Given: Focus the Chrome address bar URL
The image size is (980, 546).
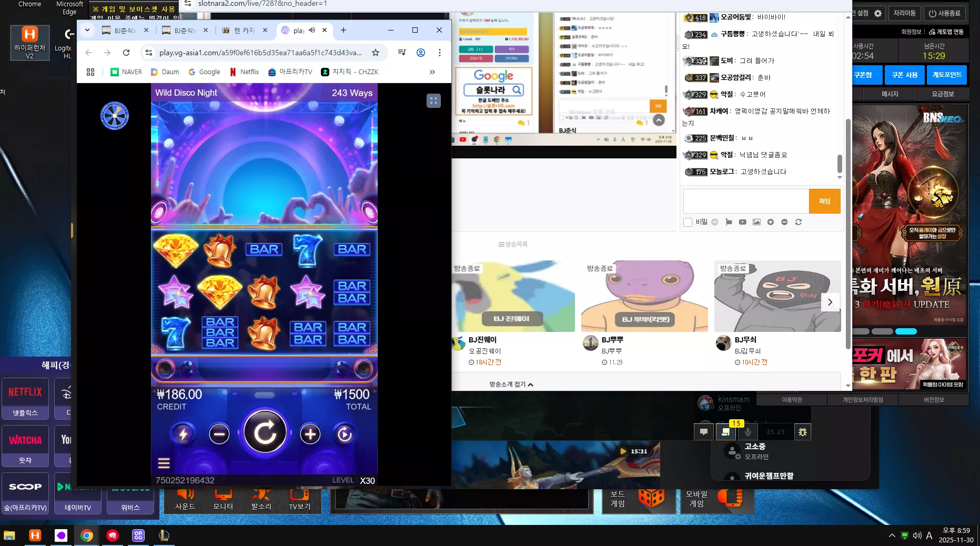Looking at the screenshot, I should pyautogui.click(x=260, y=53).
